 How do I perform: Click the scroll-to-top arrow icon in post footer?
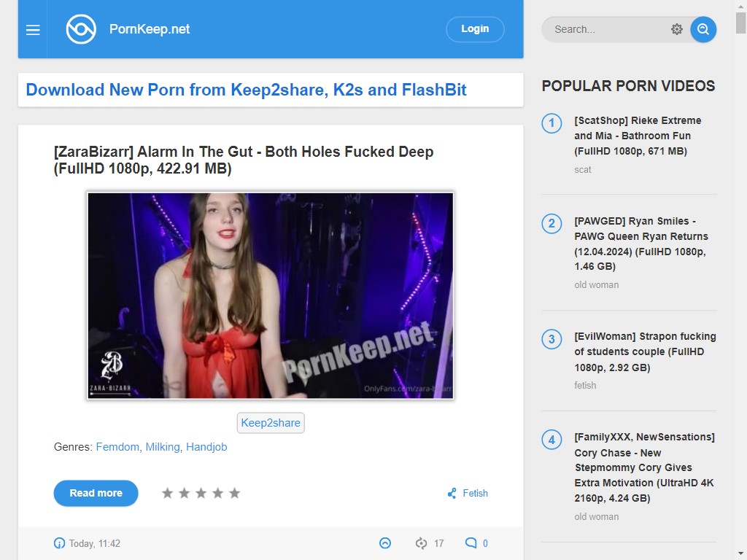click(385, 543)
